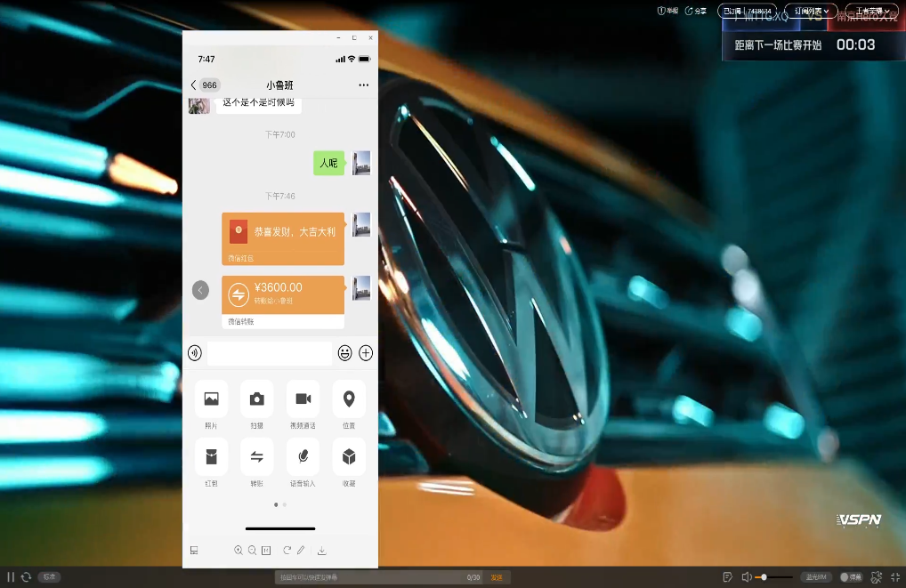Zoom out on the image viewer

pos(252,551)
